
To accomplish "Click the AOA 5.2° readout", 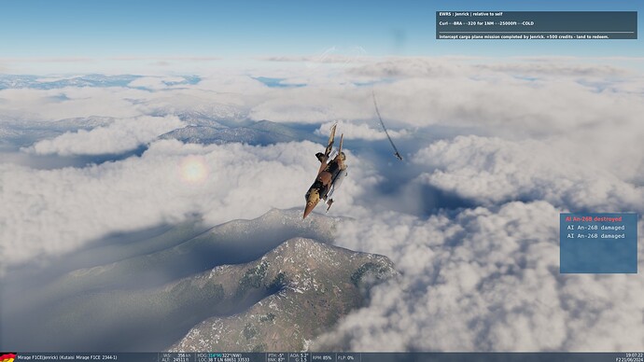I will point(299,355).
